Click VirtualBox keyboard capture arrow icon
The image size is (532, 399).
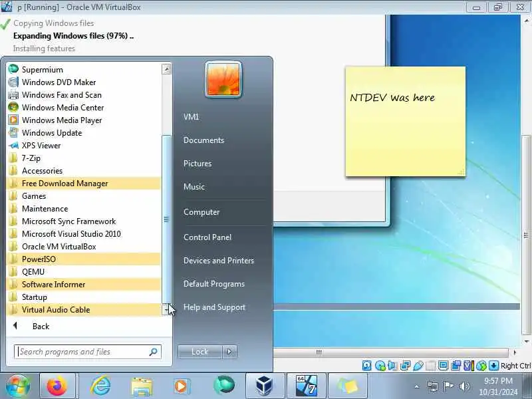click(493, 365)
